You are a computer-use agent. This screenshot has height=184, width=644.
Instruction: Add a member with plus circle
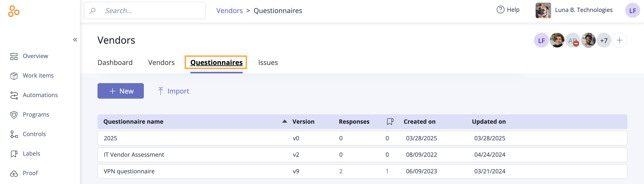click(619, 40)
